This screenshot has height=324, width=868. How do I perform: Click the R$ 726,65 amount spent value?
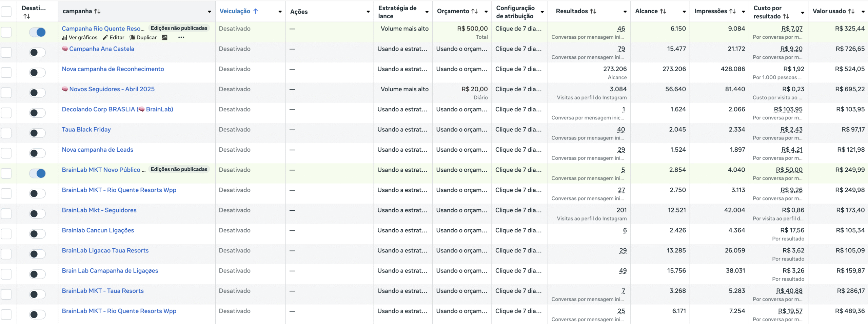(850, 49)
